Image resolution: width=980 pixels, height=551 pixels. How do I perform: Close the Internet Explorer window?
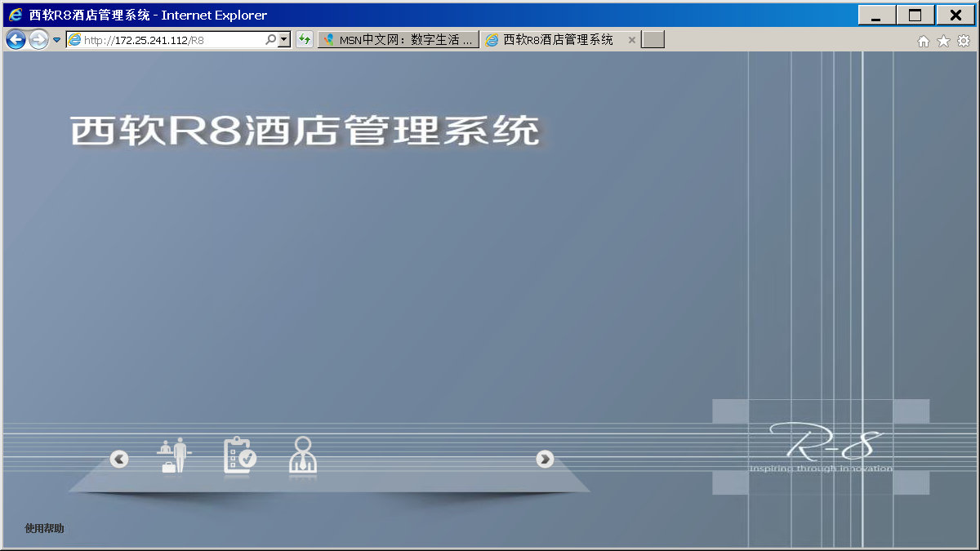coord(955,15)
